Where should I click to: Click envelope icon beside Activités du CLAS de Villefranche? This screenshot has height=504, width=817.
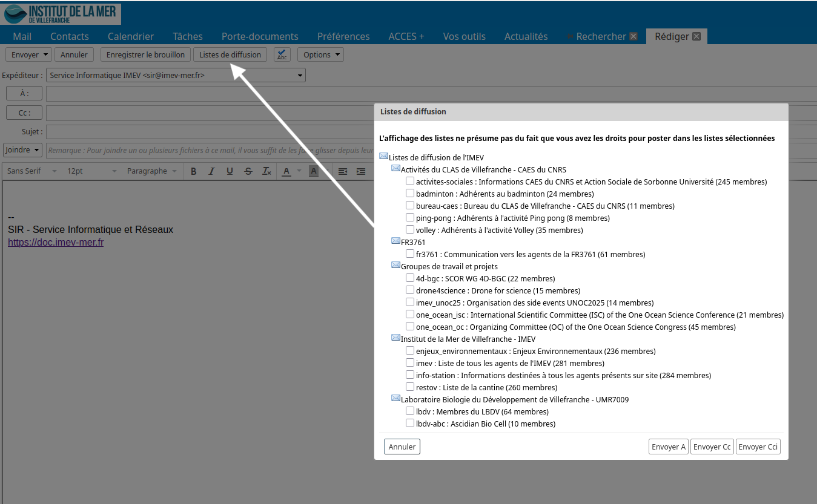click(395, 169)
